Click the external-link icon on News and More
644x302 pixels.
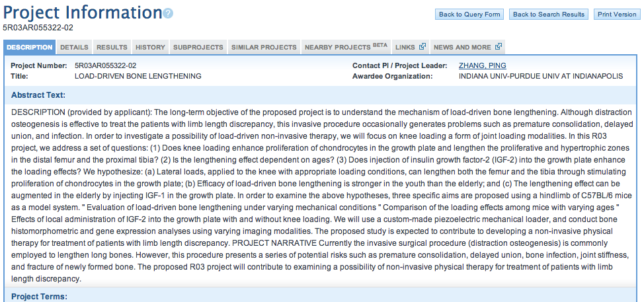pyautogui.click(x=498, y=47)
